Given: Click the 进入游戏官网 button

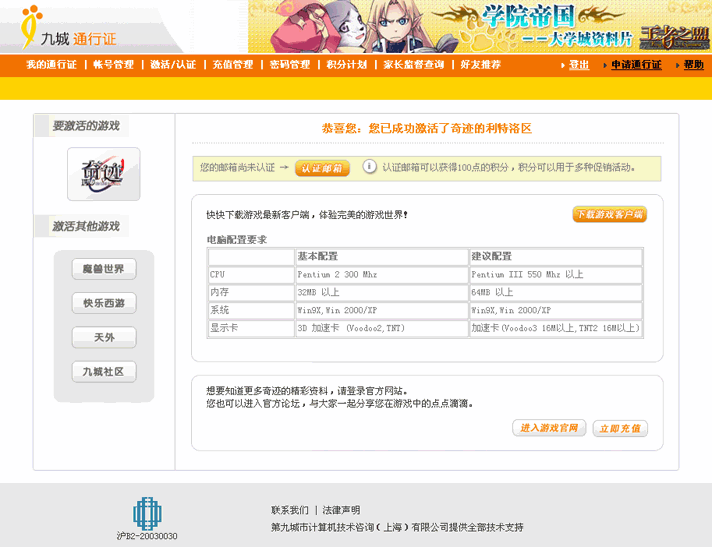Looking at the screenshot, I should [x=549, y=428].
